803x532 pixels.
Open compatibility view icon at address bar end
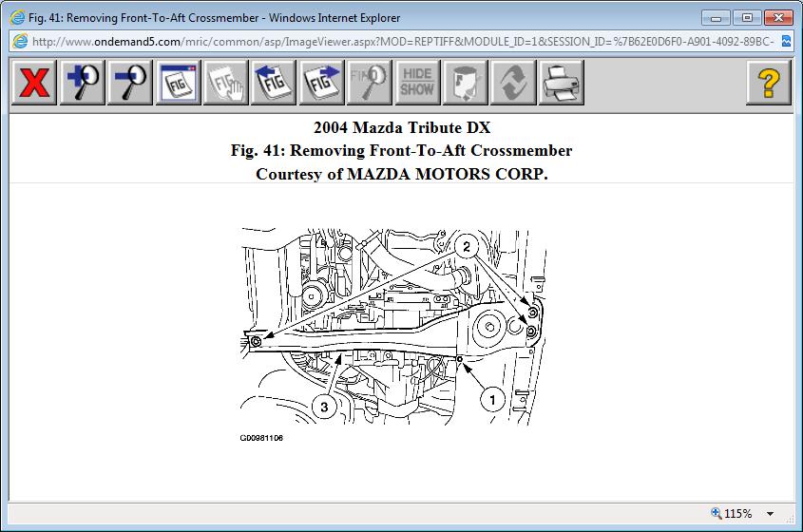pyautogui.click(x=786, y=42)
